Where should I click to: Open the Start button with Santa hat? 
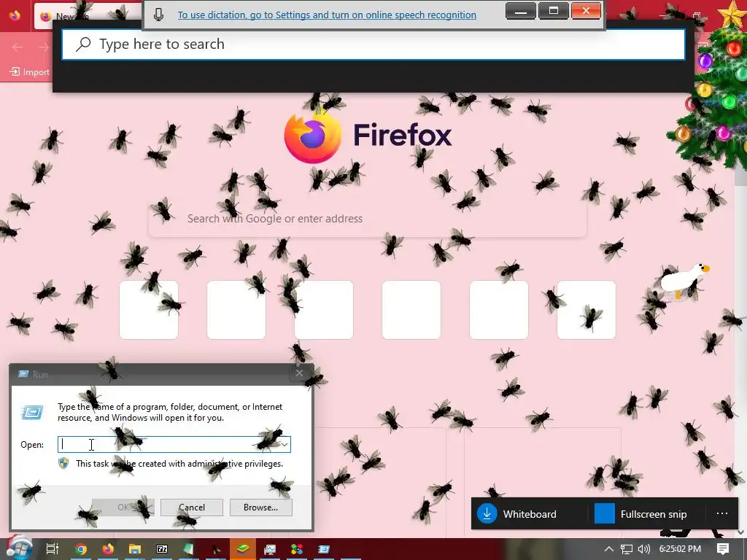(18, 548)
